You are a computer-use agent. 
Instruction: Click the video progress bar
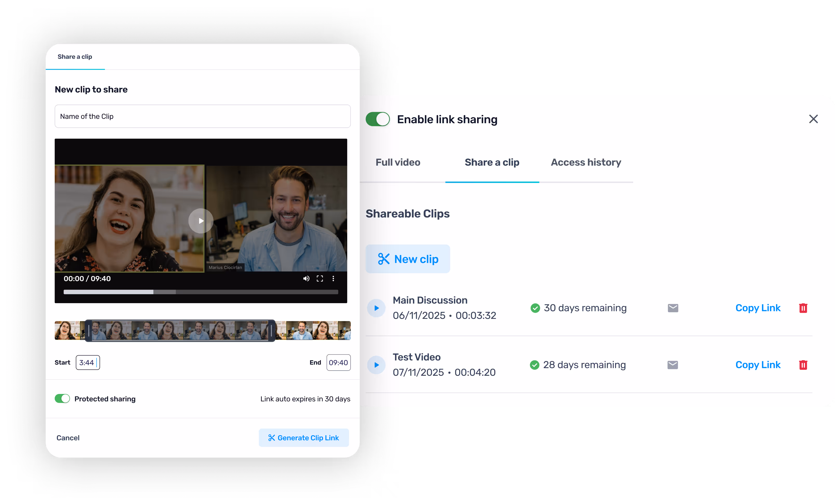click(201, 292)
